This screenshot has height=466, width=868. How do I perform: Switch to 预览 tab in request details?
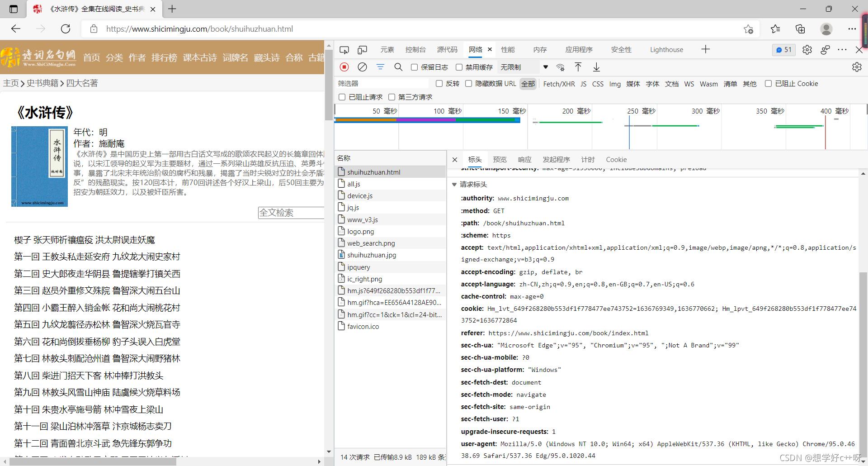500,160
